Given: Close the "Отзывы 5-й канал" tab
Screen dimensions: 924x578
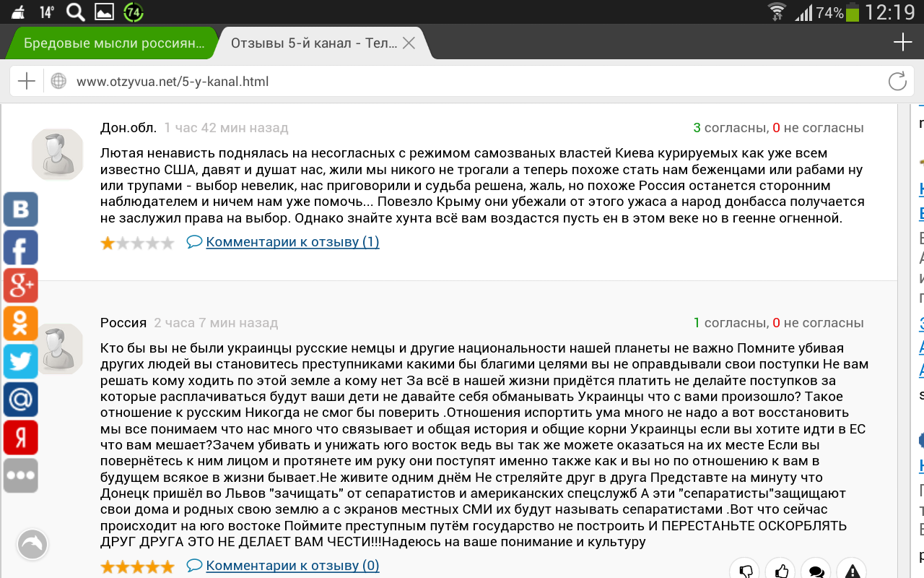Looking at the screenshot, I should click(x=409, y=43).
